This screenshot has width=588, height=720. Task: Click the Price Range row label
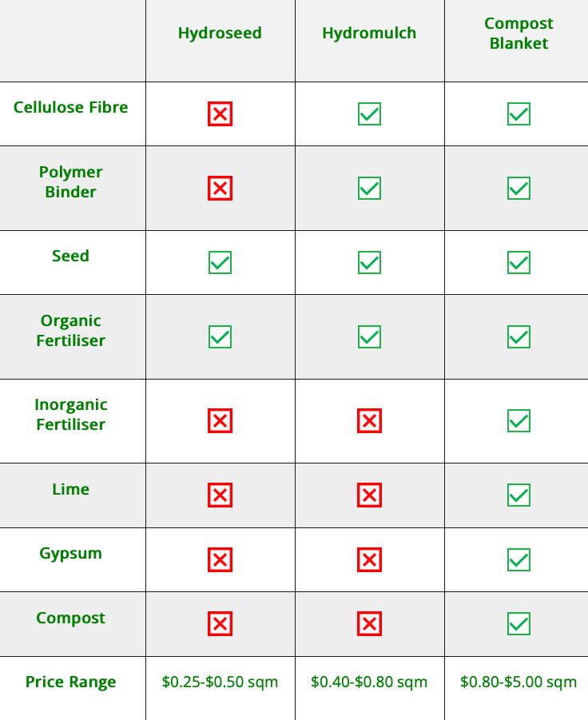pyautogui.click(x=70, y=682)
